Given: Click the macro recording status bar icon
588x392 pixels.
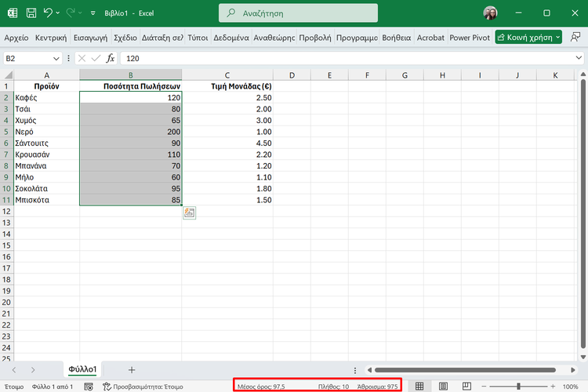Looking at the screenshot, I should pyautogui.click(x=89, y=387).
